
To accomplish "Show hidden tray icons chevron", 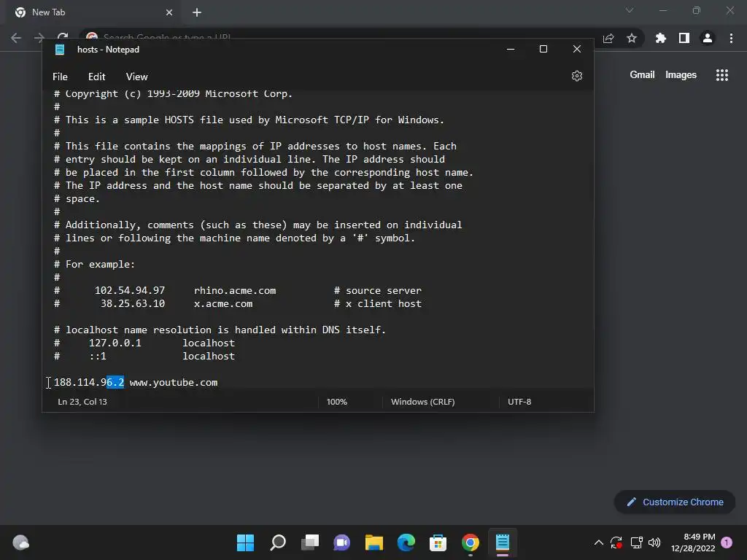I will [x=599, y=542].
